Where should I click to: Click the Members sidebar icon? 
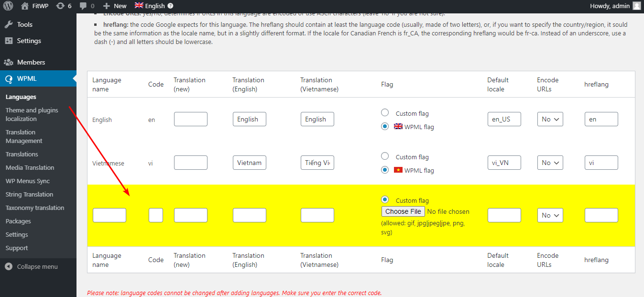click(x=9, y=62)
